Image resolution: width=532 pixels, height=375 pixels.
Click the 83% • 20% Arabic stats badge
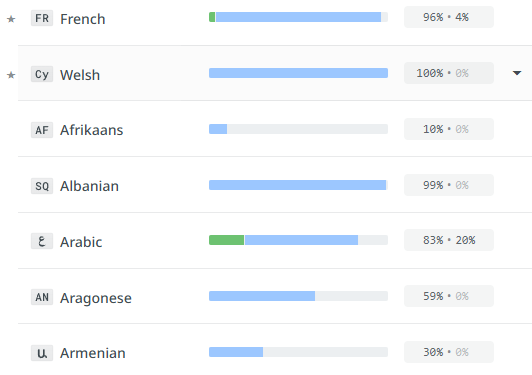pyautogui.click(x=449, y=240)
